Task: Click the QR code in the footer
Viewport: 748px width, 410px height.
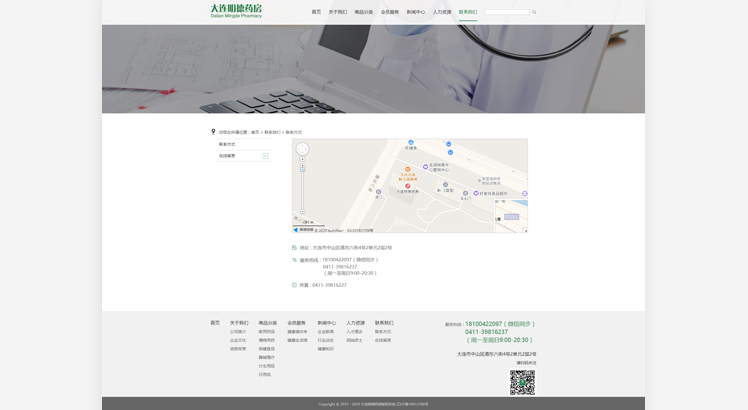Action: coord(522,381)
